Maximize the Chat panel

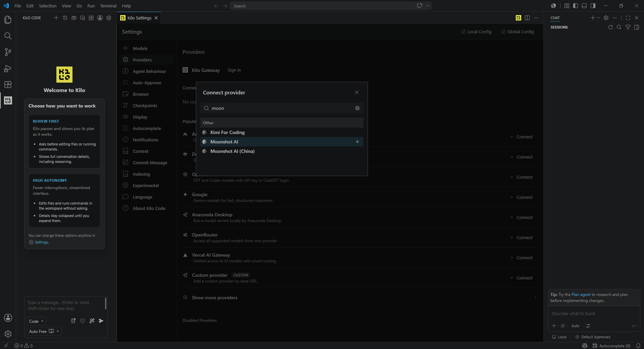628,18
